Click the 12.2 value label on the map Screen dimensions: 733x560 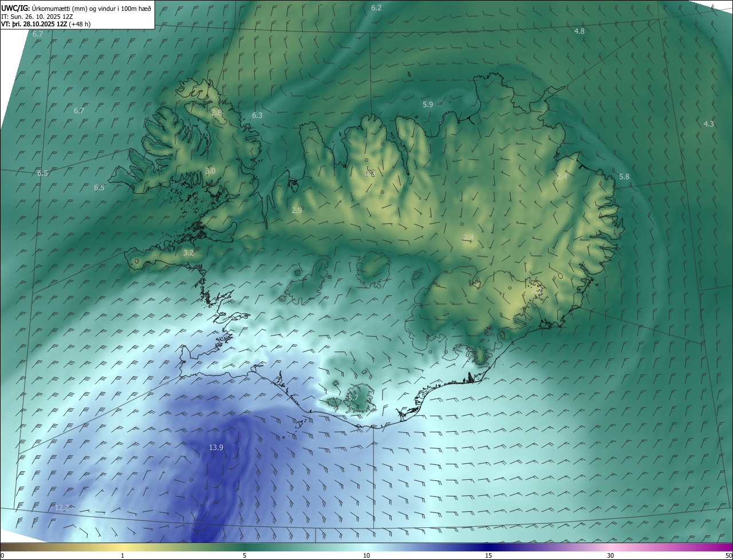coord(62,507)
